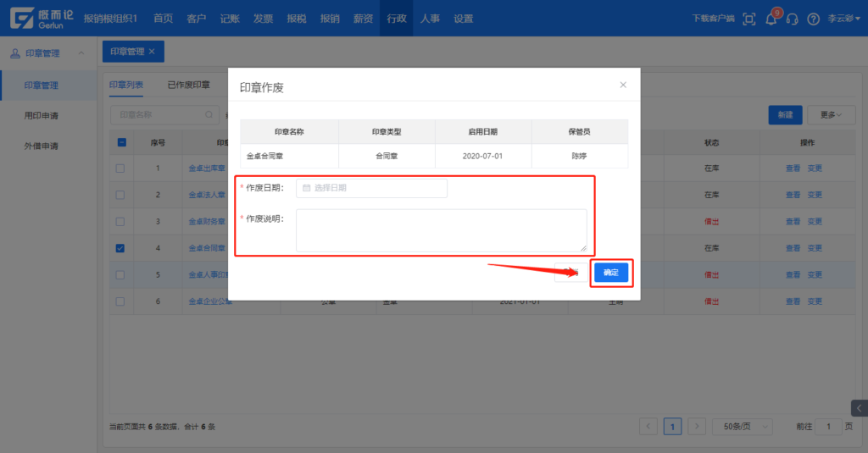The height and width of the screenshot is (453, 868).
Task: Open the 首页 menu
Action: [163, 19]
